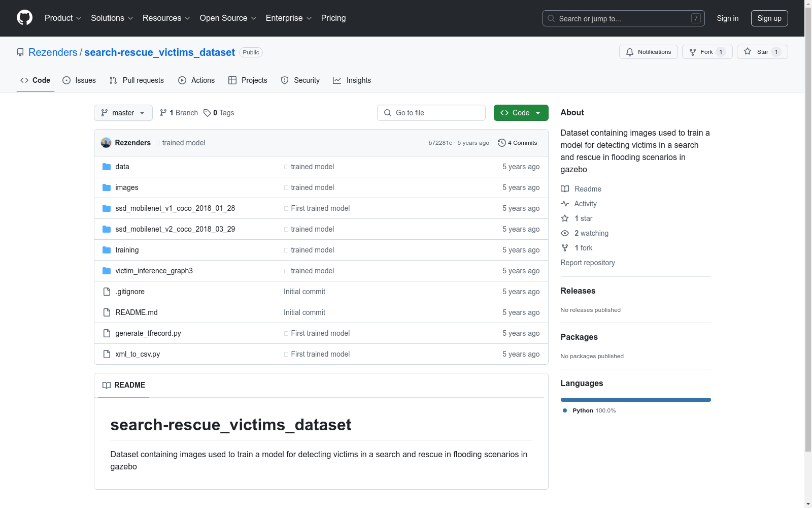Open the Projects tab
812x508 pixels.
point(248,80)
